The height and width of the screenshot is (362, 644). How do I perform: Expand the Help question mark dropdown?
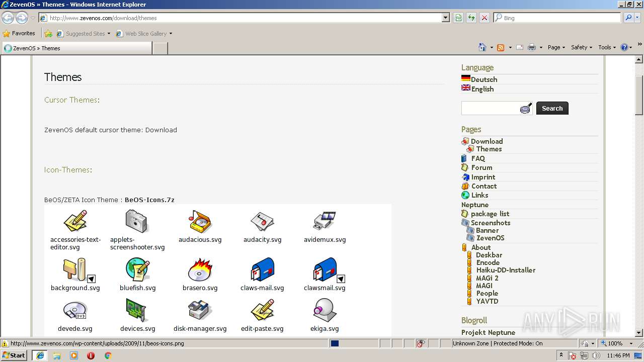pos(631,47)
